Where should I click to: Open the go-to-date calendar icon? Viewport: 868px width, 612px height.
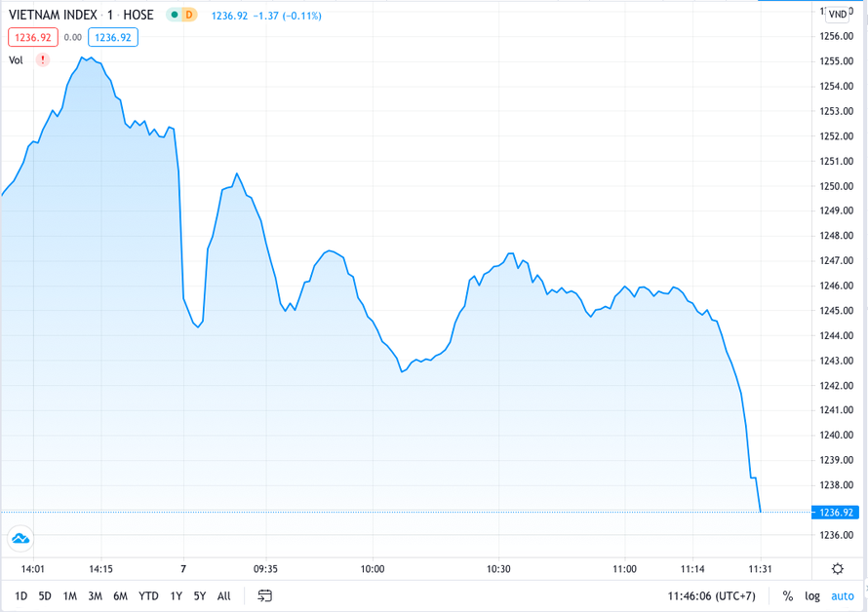click(x=264, y=595)
